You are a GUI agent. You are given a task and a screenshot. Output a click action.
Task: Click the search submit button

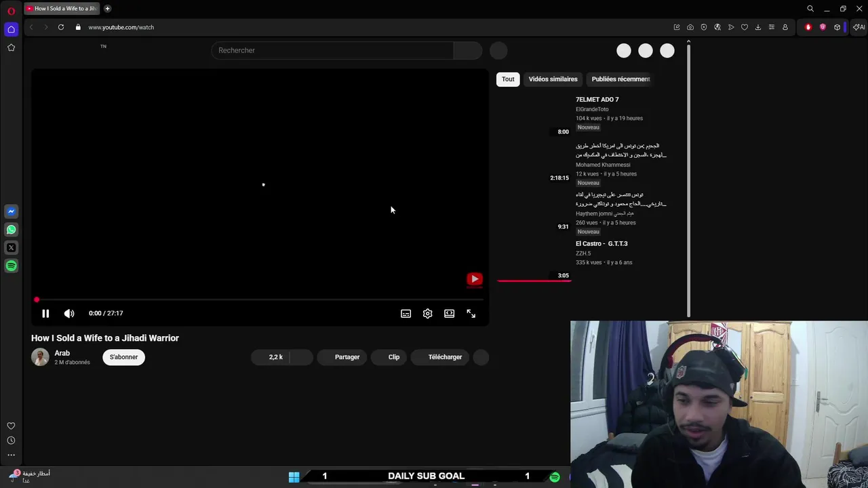click(467, 50)
